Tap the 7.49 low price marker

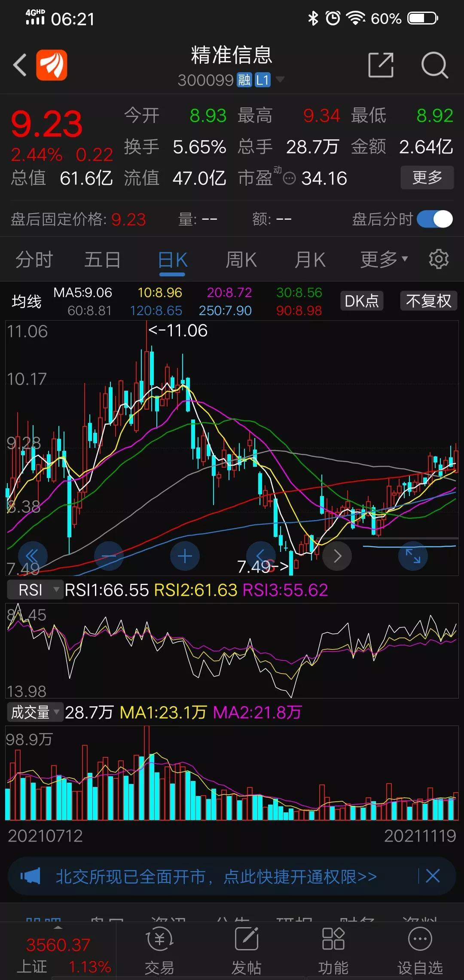coord(263,567)
